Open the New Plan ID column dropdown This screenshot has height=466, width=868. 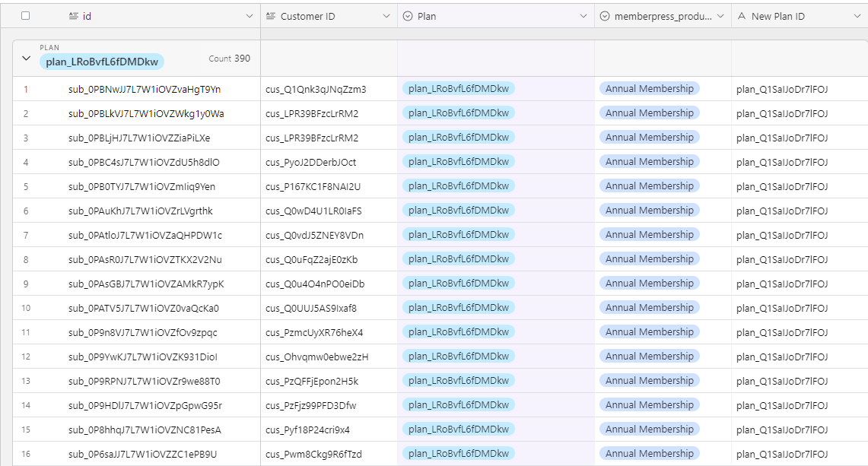pyautogui.click(x=857, y=16)
